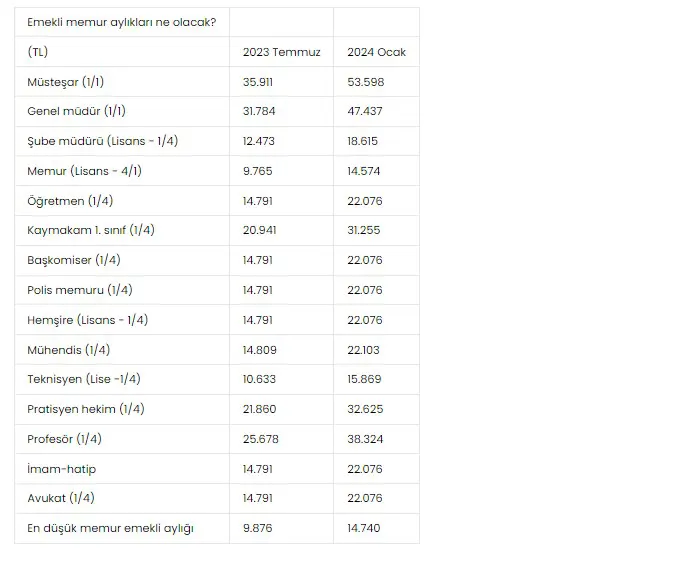
Task: Click Genel müdür 2024 value 47.437
Action: [364, 111]
